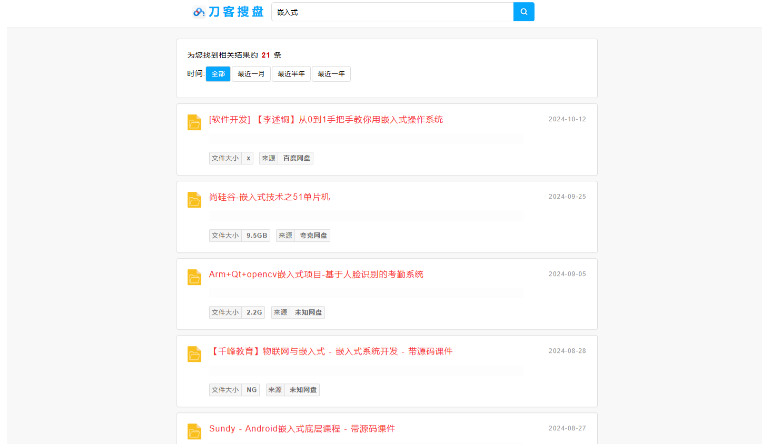Click folder icon beside Arm+Qt+opencv result
The height and width of the screenshot is (444, 762).
point(194,277)
